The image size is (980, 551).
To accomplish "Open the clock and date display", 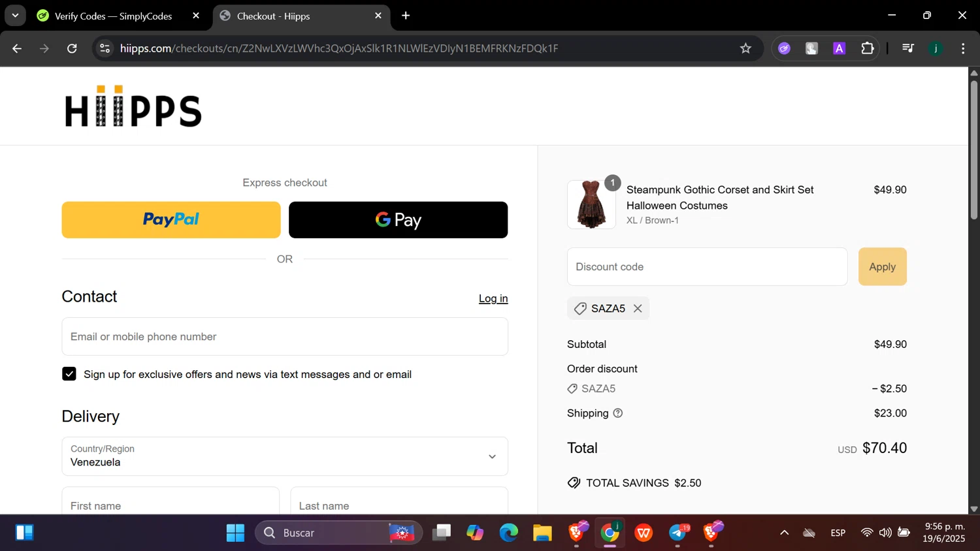I will 944,533.
